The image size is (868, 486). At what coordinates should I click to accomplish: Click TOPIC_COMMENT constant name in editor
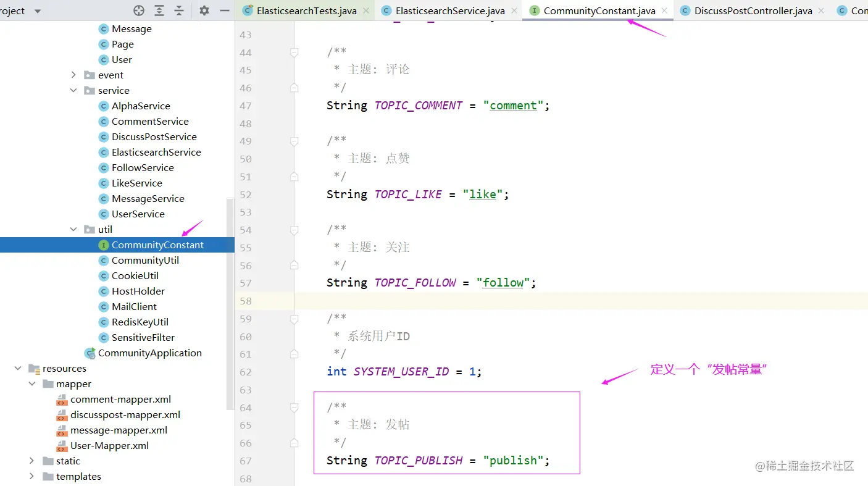click(x=419, y=106)
